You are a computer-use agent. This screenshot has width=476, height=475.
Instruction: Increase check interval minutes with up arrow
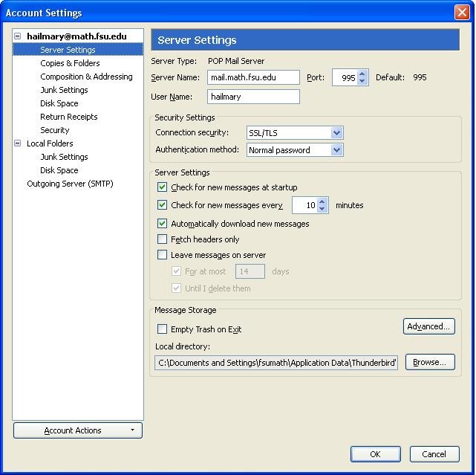(322, 201)
